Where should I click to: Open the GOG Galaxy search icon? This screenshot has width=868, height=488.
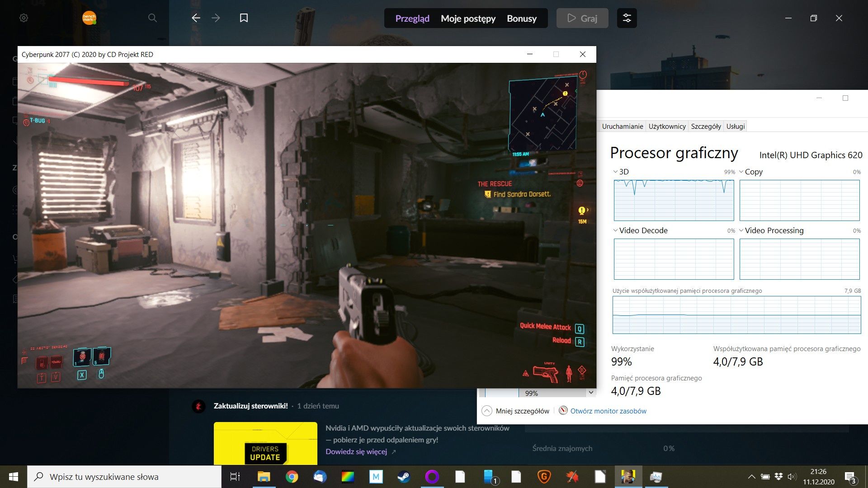coord(152,18)
